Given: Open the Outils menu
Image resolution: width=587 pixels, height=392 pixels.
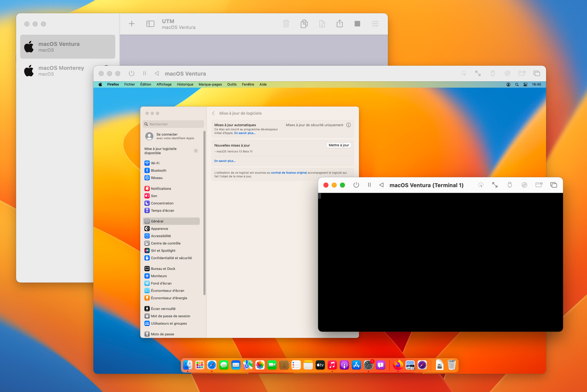Looking at the screenshot, I should pyautogui.click(x=232, y=84).
